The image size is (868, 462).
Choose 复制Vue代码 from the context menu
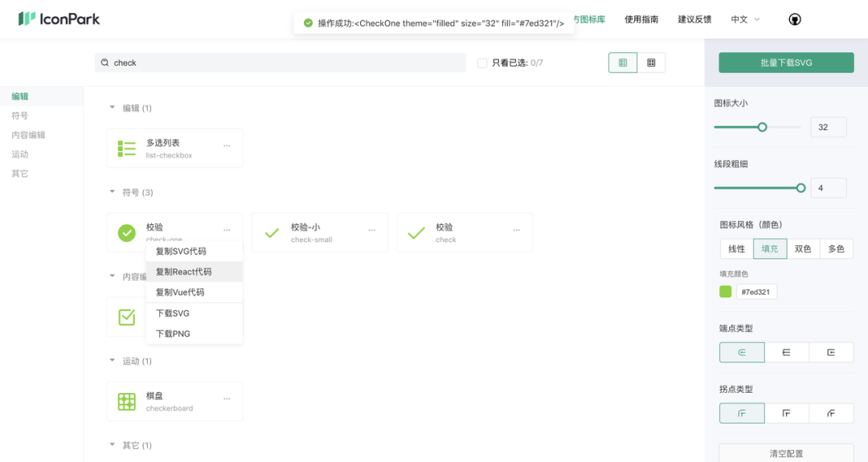click(x=194, y=292)
